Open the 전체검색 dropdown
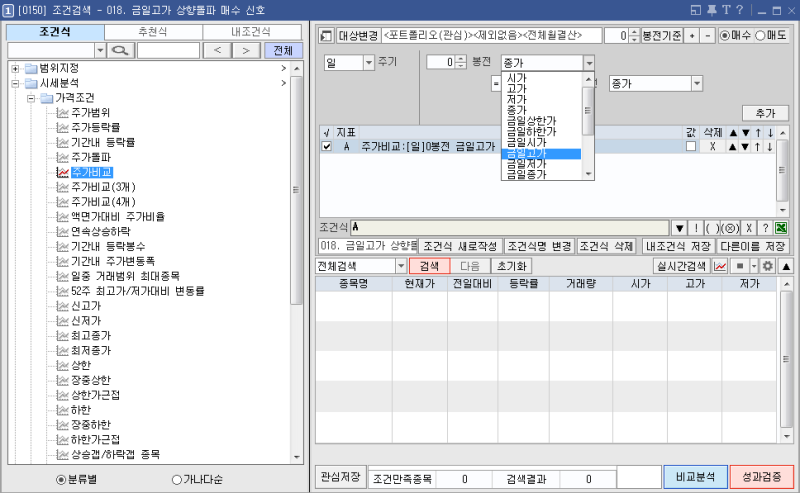 [x=401, y=266]
